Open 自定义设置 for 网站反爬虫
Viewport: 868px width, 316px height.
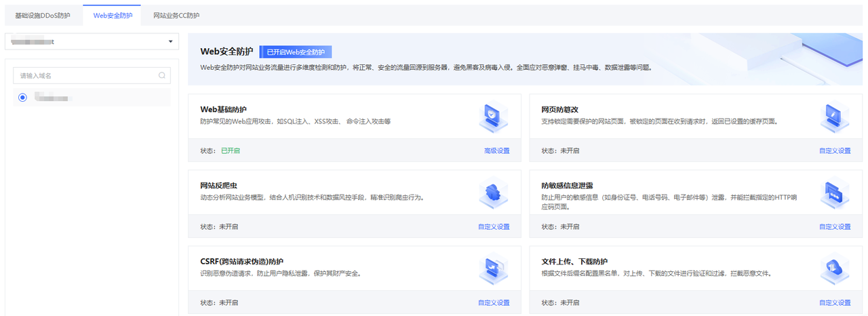click(494, 226)
